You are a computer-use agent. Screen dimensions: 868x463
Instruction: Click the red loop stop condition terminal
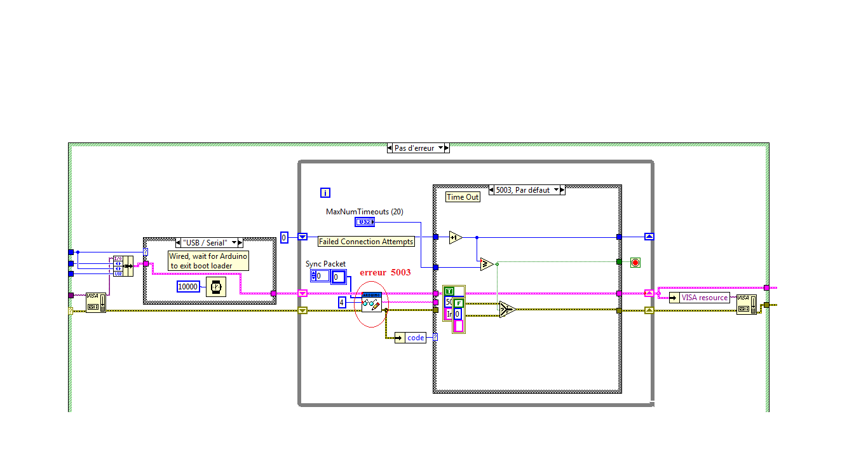[x=635, y=263]
